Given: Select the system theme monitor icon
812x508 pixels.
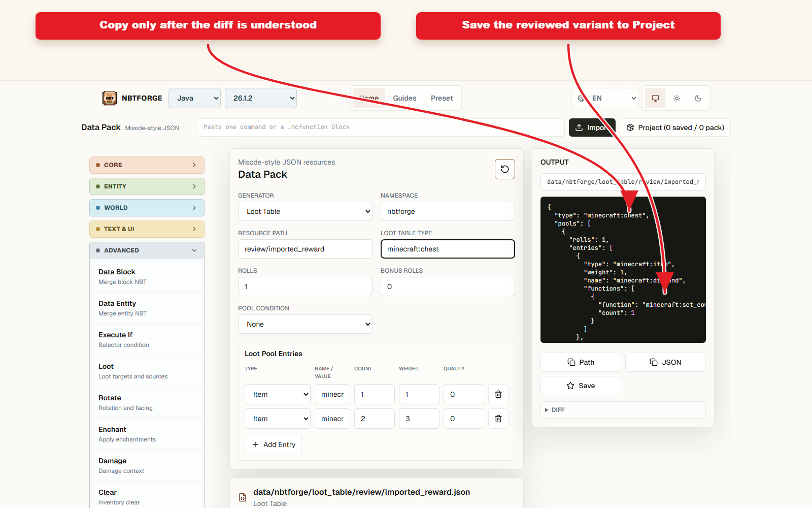Looking at the screenshot, I should [x=655, y=98].
